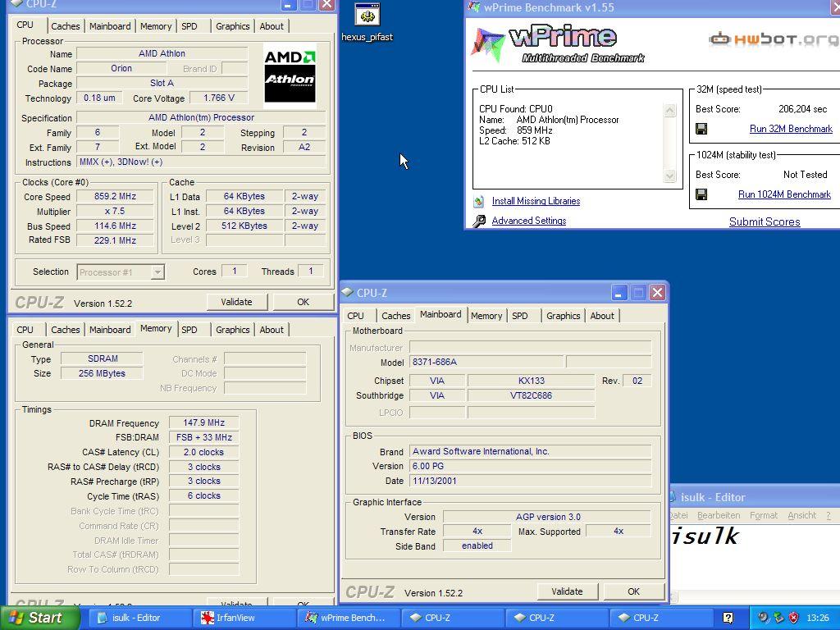The height and width of the screenshot is (630, 840).
Task: Click the BIOS date 11/13/2001 field
Action: (x=531, y=481)
